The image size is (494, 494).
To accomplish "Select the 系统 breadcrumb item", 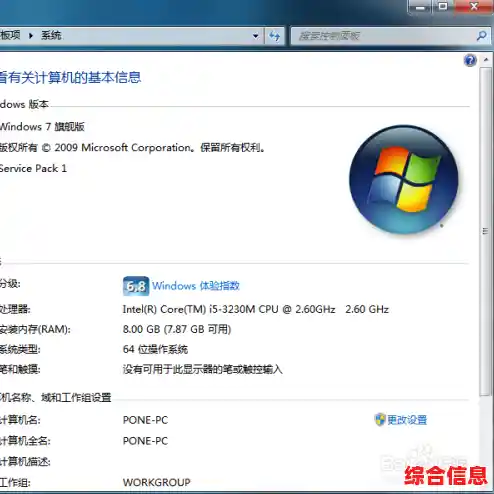I will point(51,35).
